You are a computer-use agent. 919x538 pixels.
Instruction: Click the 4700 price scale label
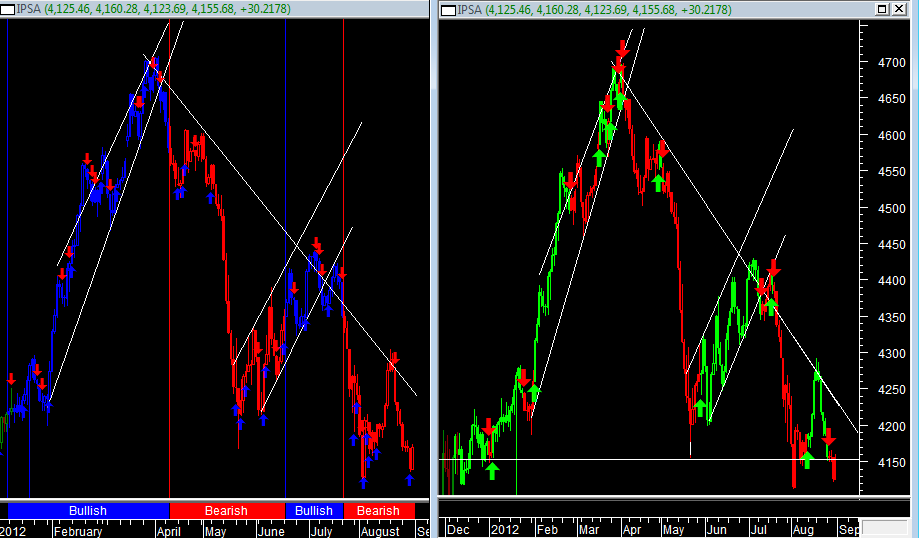[x=891, y=63]
